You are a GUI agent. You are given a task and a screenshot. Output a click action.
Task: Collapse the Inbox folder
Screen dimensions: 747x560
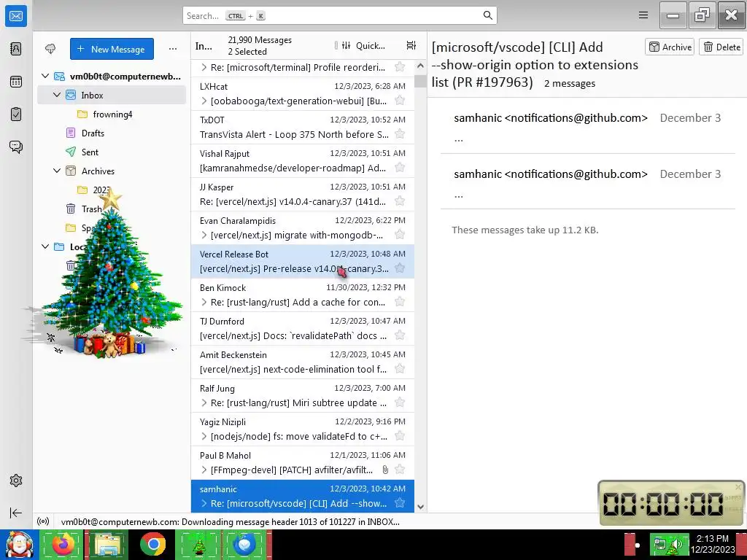pyautogui.click(x=57, y=95)
